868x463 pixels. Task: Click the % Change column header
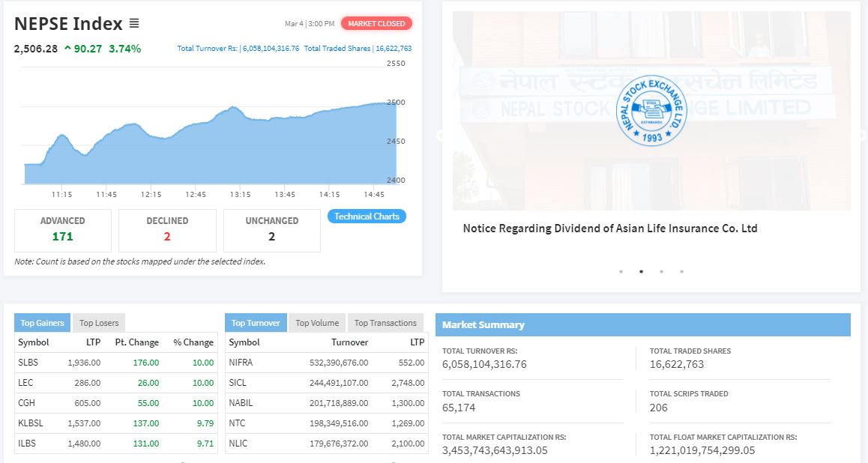(x=193, y=342)
